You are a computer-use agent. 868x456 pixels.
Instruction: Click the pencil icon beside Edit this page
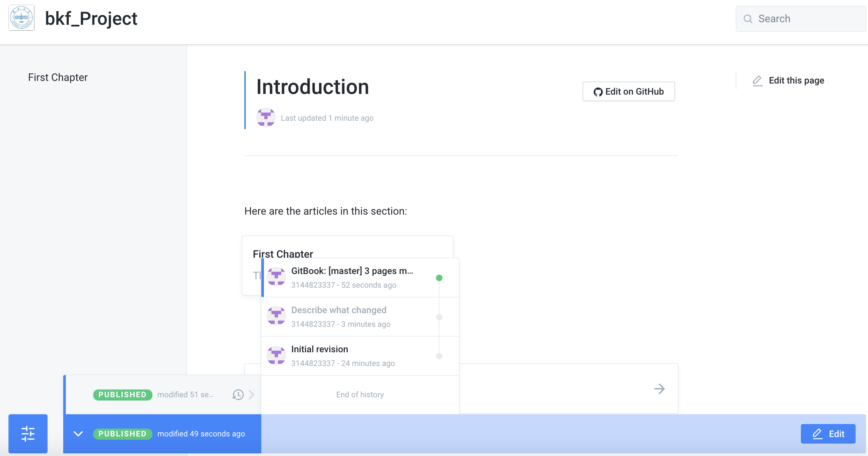coord(758,81)
